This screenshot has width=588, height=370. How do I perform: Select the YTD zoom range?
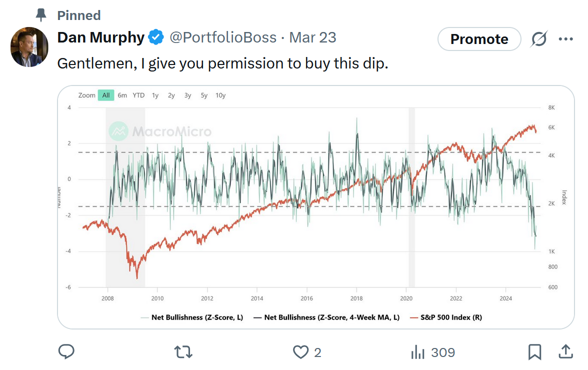[138, 95]
